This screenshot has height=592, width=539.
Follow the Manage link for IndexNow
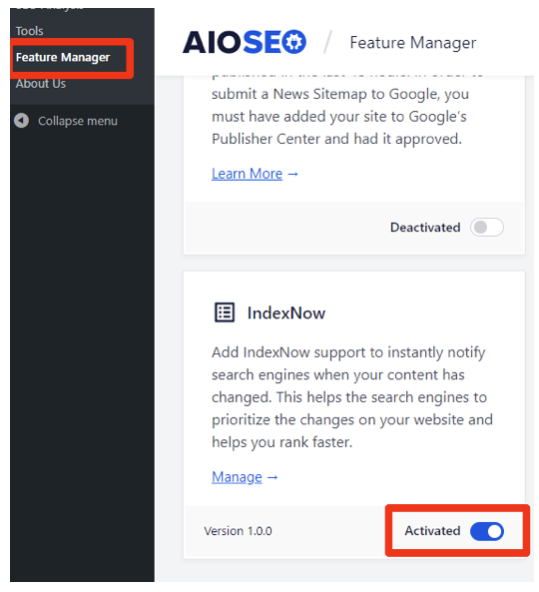pyautogui.click(x=237, y=477)
